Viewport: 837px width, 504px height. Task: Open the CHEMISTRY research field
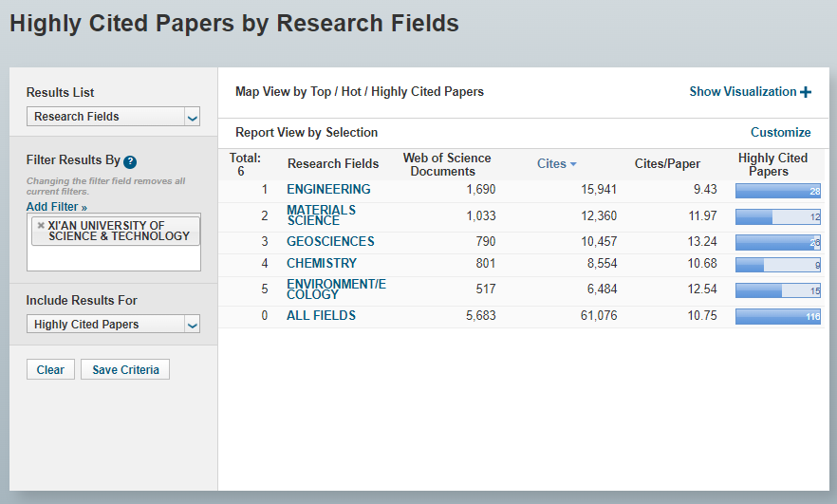click(322, 263)
